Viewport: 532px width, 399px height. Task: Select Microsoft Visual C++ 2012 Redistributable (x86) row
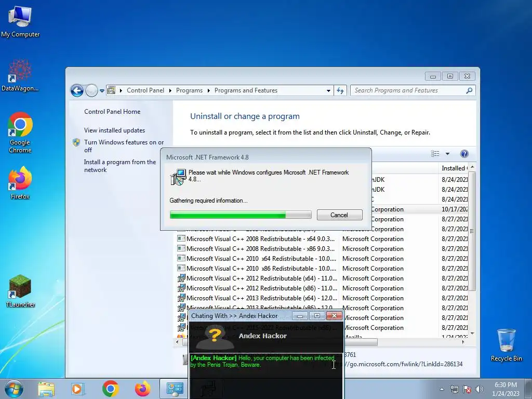click(322, 288)
